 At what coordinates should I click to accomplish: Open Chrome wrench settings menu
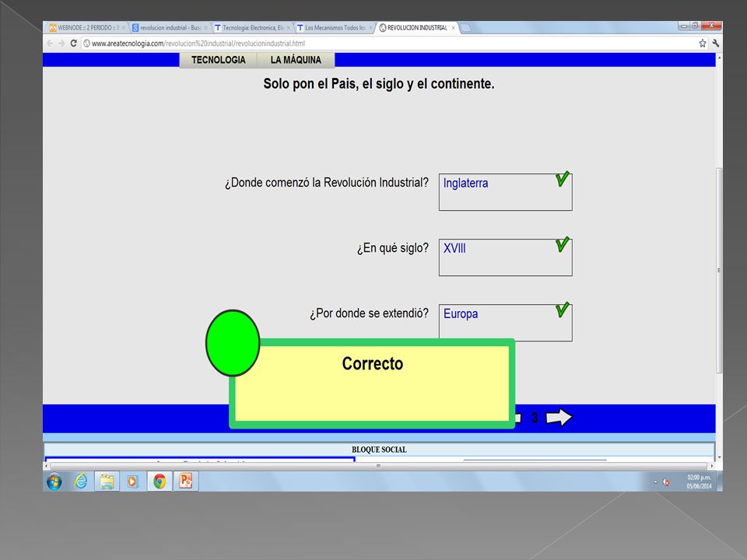pos(716,44)
